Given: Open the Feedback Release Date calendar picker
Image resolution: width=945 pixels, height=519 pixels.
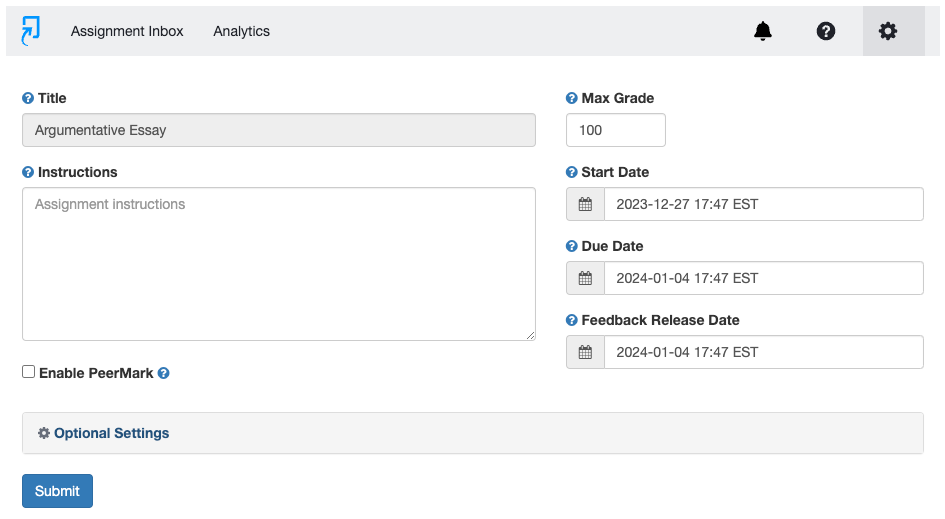Looking at the screenshot, I should tap(585, 352).
